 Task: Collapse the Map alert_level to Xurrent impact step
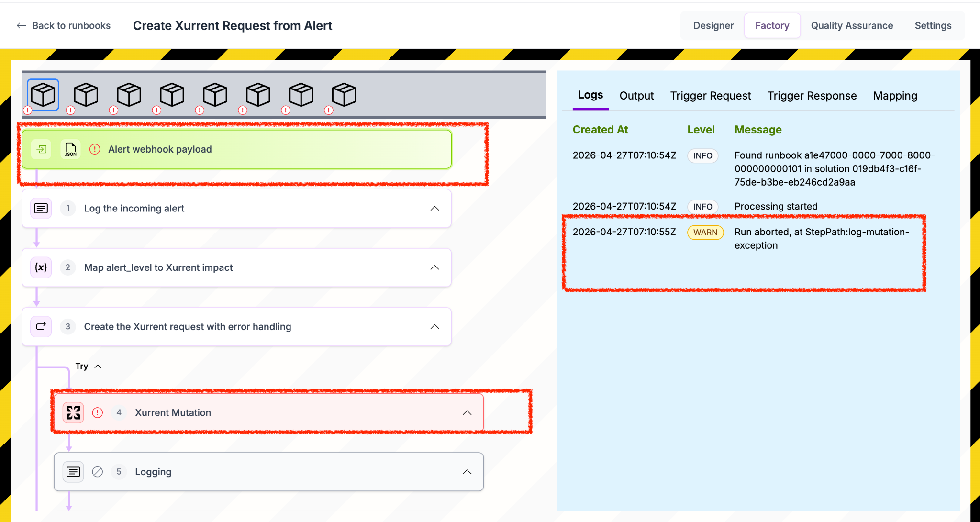pyautogui.click(x=434, y=267)
